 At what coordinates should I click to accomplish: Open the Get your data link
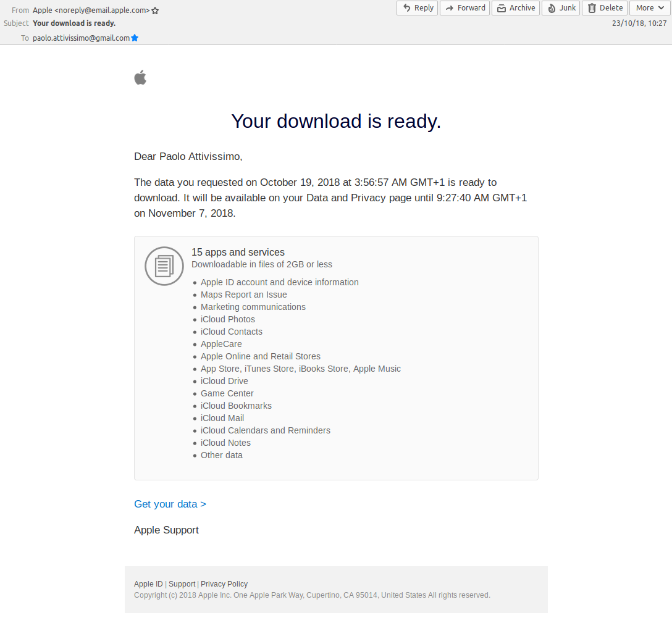(170, 504)
